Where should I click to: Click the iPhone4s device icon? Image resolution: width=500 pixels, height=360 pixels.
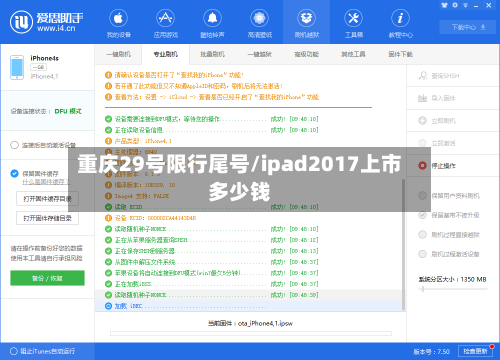pyautogui.click(x=17, y=67)
